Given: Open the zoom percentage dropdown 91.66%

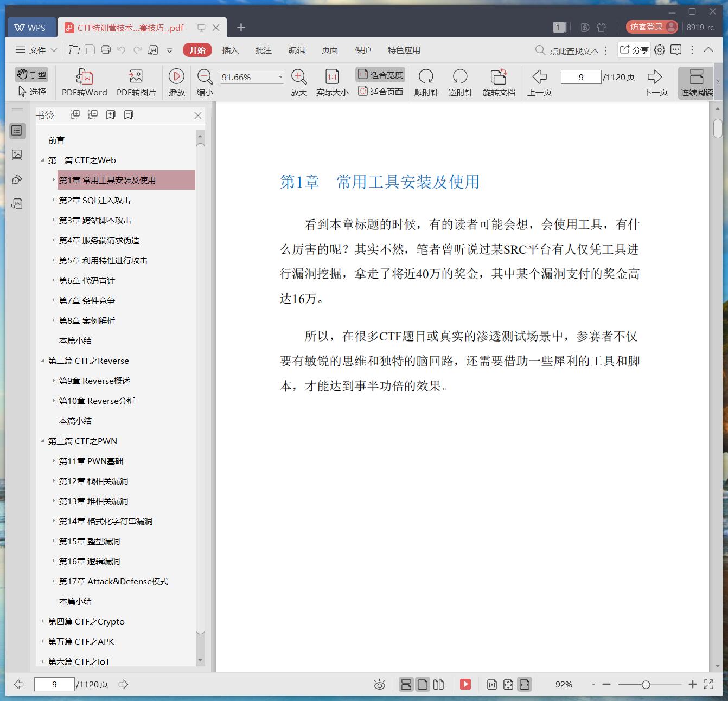Looking at the screenshot, I should (x=280, y=77).
